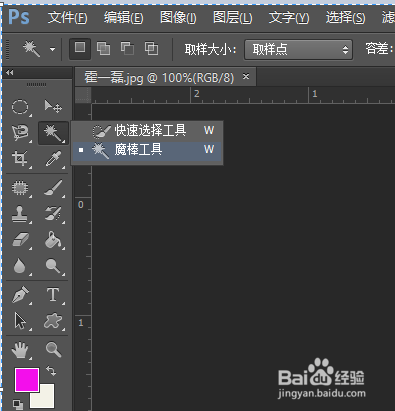Select the Crop tool
The height and width of the screenshot is (411, 395).
[20, 159]
